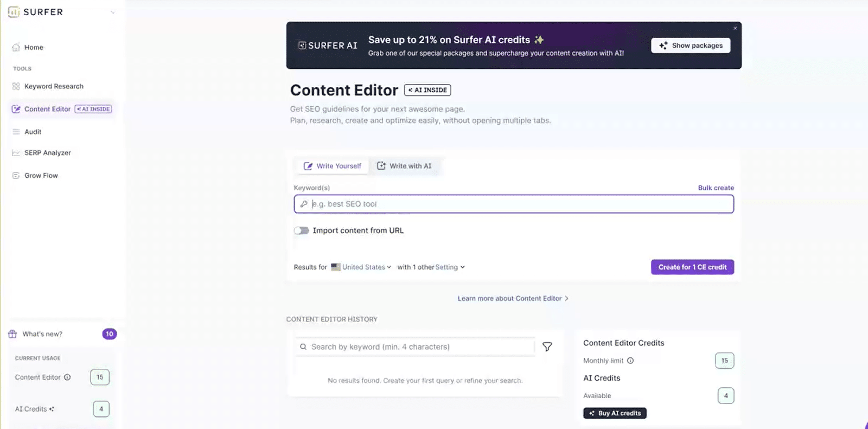Click the SERP Analyzer chart icon
The width and height of the screenshot is (868, 429).
coord(16,153)
